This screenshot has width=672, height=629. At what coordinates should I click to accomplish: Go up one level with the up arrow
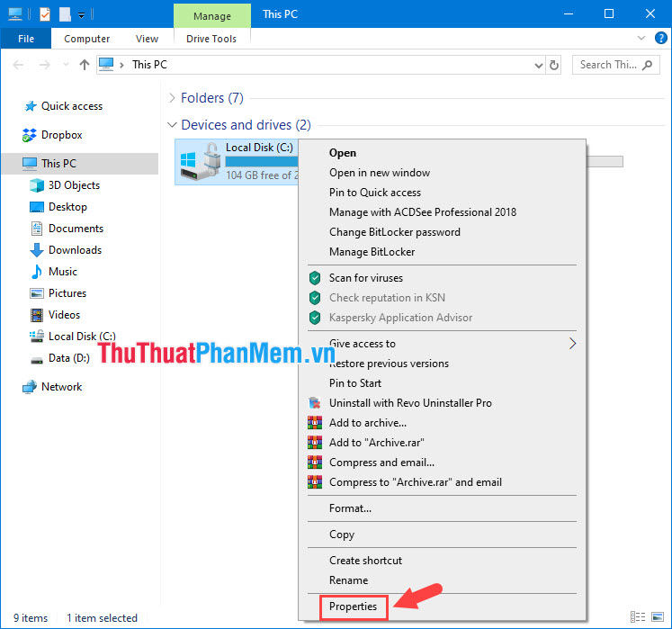coord(85,65)
